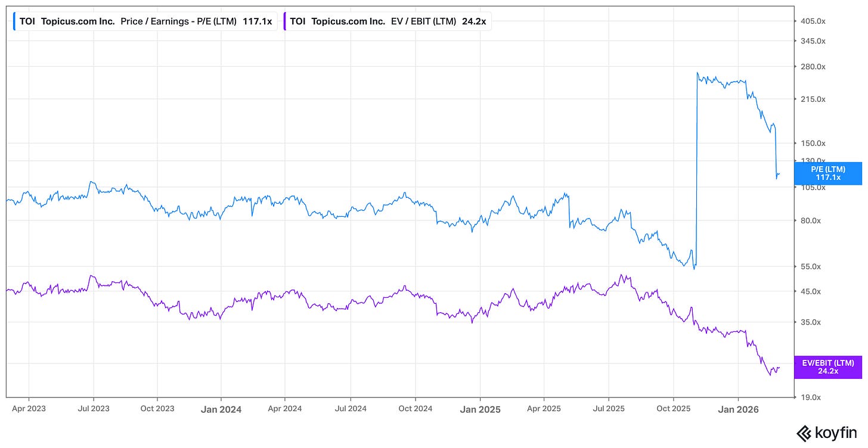The height and width of the screenshot is (448, 868).
Task: Click the purple color bar of EV/EBIT legend
Action: point(284,21)
